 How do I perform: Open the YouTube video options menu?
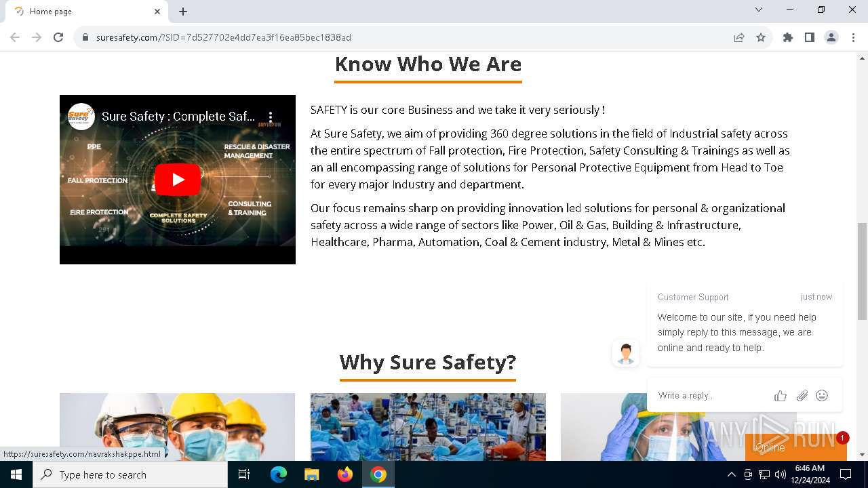pos(271,117)
